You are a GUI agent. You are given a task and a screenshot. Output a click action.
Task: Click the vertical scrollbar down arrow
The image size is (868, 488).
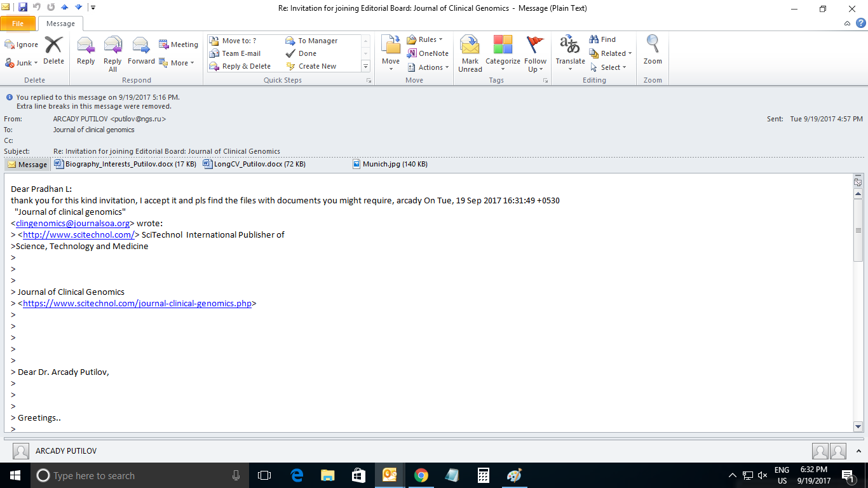[x=858, y=427]
